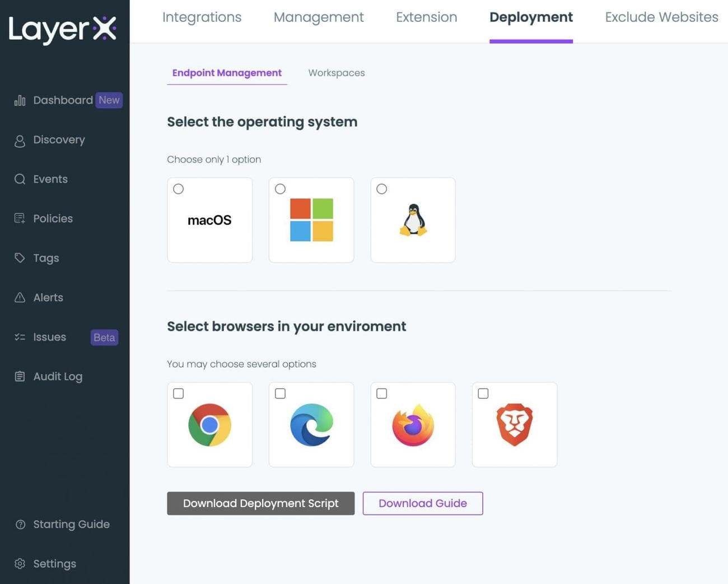
Task: Open Settings via the gear icon
Action: (x=20, y=564)
